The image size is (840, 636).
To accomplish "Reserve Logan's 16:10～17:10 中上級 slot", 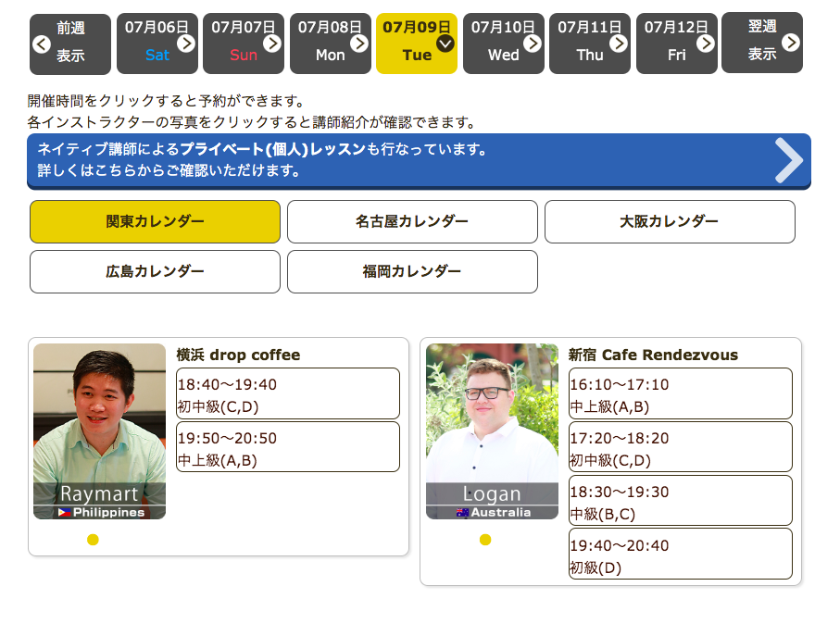I will tap(681, 394).
